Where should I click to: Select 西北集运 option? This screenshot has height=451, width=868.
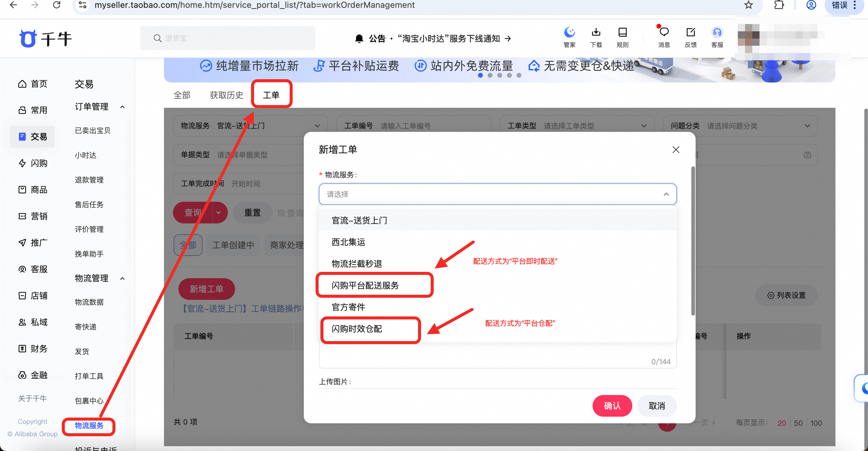pyautogui.click(x=497, y=242)
